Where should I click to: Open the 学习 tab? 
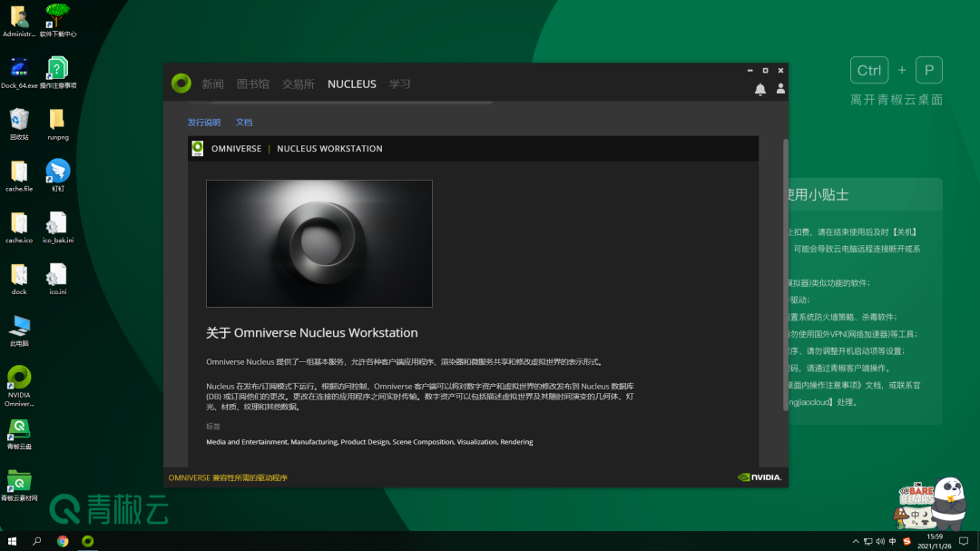(400, 84)
